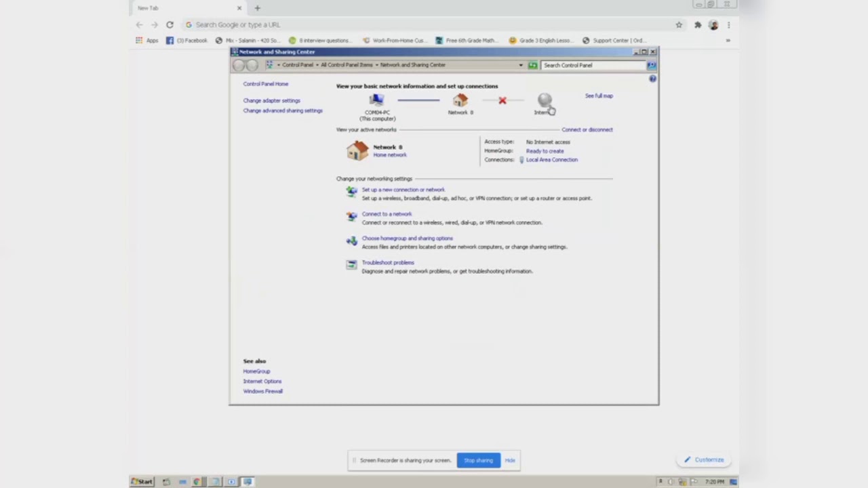Viewport: 868px width, 488px height.
Task: Click Connect or disconnect link
Action: coord(587,129)
